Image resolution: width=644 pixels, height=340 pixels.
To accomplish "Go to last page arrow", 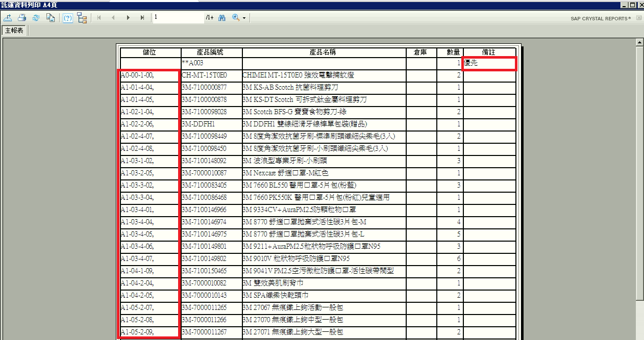I will (142, 18).
